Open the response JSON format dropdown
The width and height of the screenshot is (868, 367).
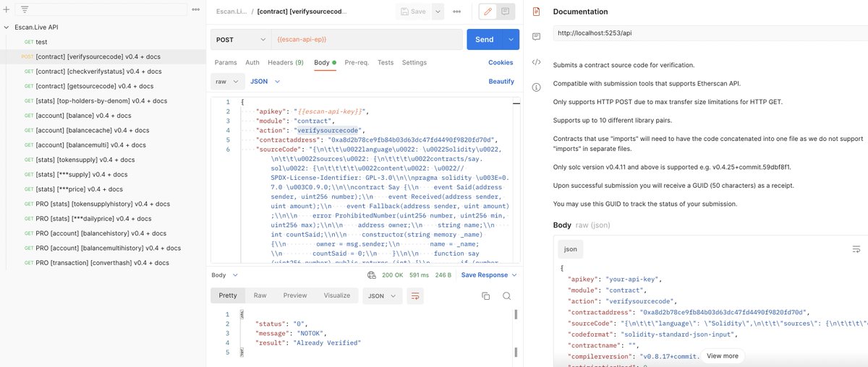[382, 295]
